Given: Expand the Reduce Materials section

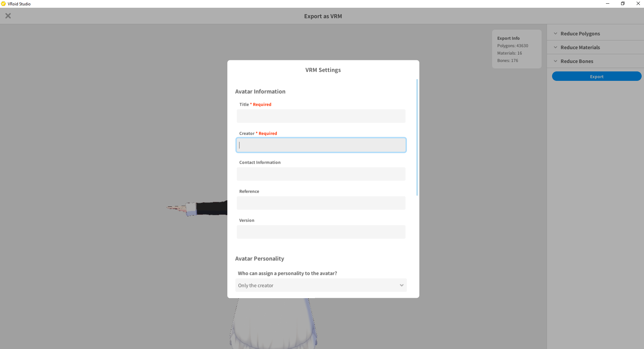Looking at the screenshot, I should tap(595, 47).
